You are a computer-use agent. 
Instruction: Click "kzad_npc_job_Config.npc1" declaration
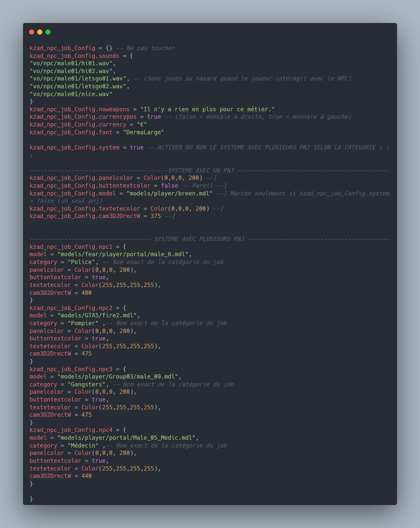click(71, 247)
